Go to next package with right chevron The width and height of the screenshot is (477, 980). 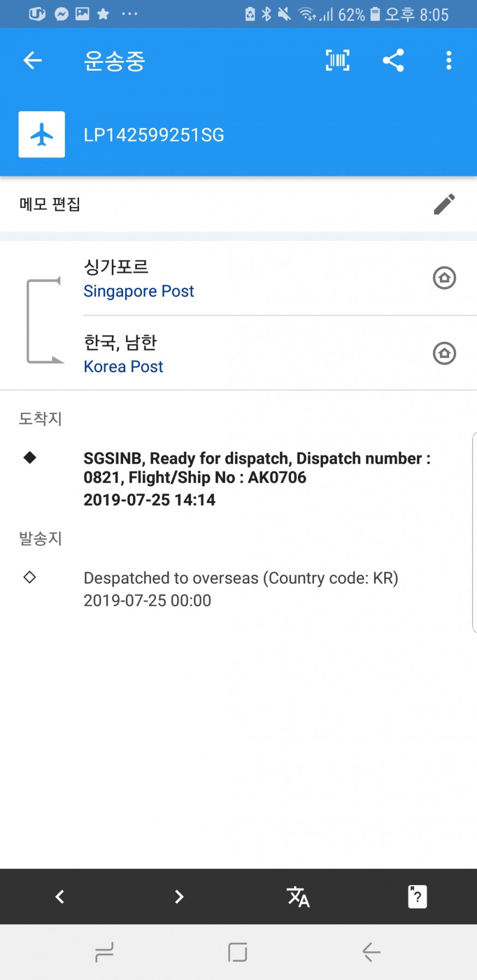click(x=179, y=896)
